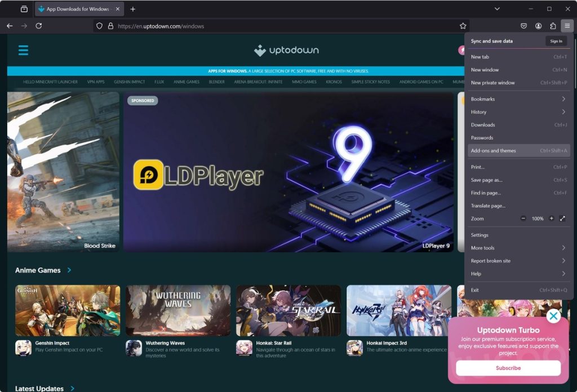This screenshot has width=577, height=392.
Task: Expand Report broken site submenu
Action: click(x=518, y=261)
